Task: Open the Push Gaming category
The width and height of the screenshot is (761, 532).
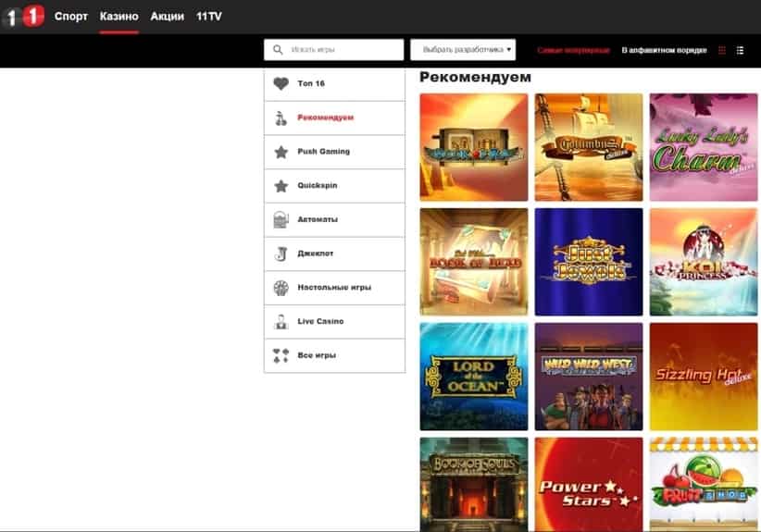Action: [334, 152]
